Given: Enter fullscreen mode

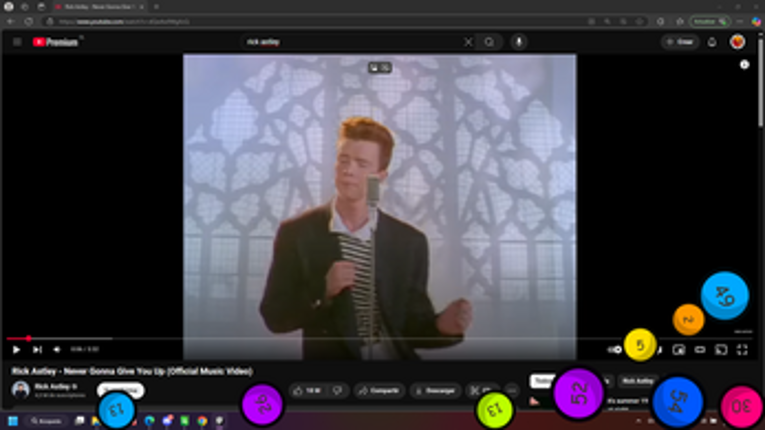Looking at the screenshot, I should coord(742,350).
